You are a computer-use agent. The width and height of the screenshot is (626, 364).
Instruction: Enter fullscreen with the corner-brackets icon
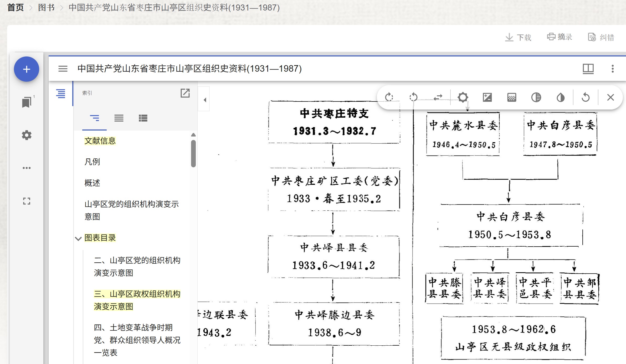pyautogui.click(x=27, y=201)
